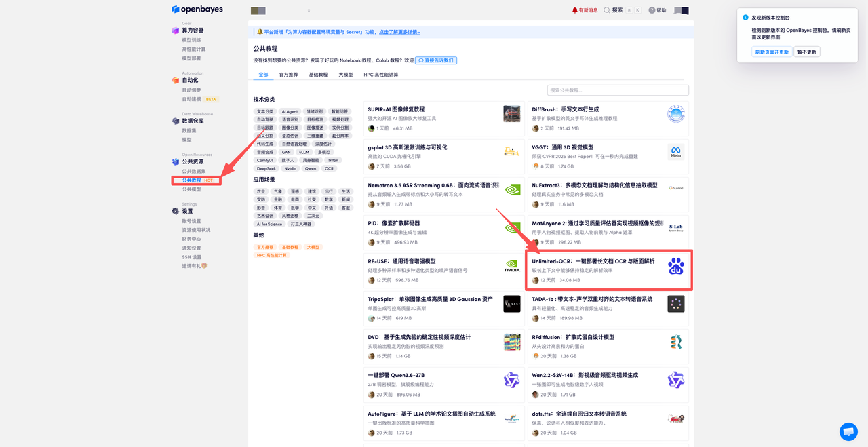
Task: Open the 设置 gear icon
Action: pyautogui.click(x=176, y=211)
